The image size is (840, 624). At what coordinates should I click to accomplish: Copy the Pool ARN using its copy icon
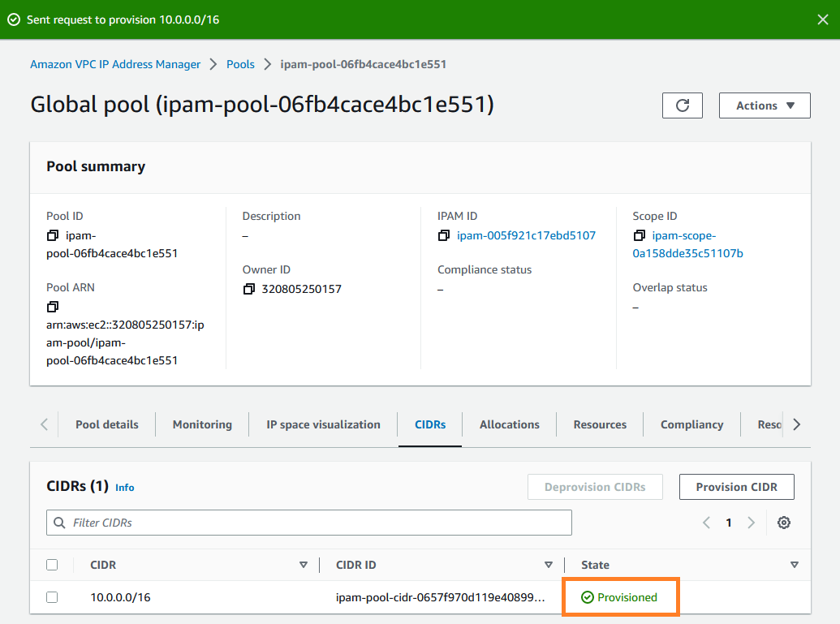tap(52, 307)
